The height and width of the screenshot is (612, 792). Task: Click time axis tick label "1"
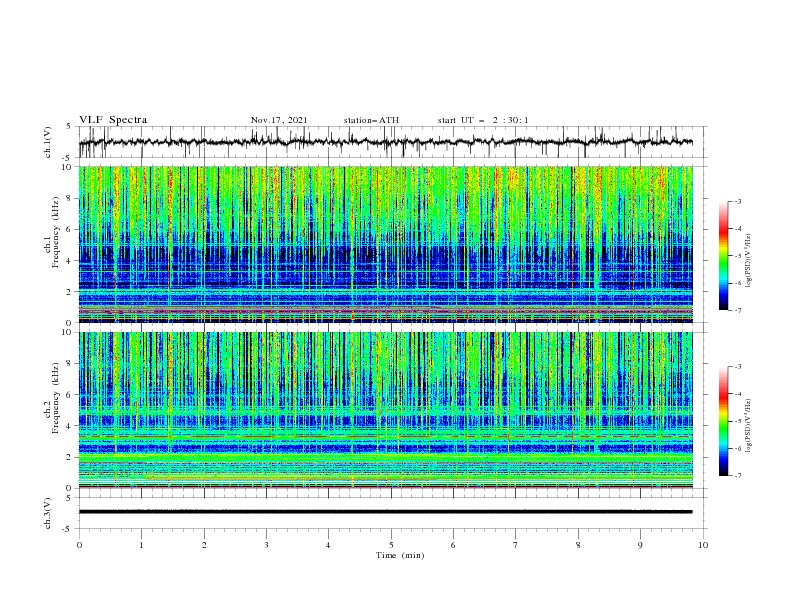[x=141, y=545]
